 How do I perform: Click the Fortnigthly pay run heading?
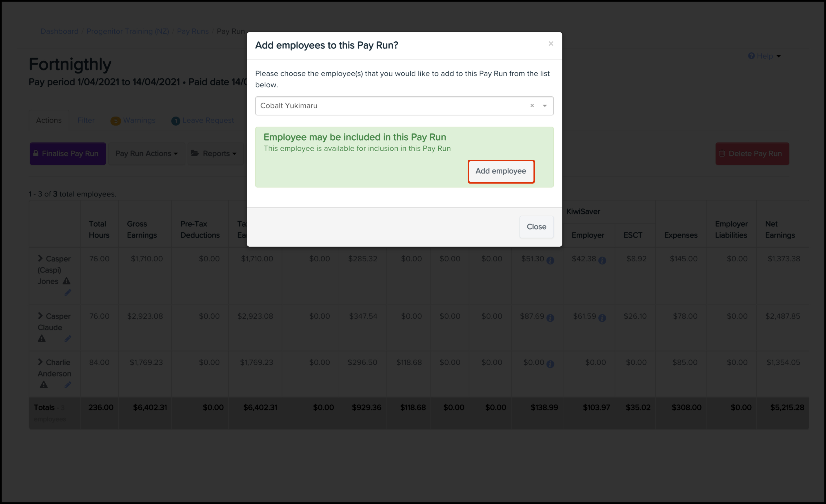(70, 64)
